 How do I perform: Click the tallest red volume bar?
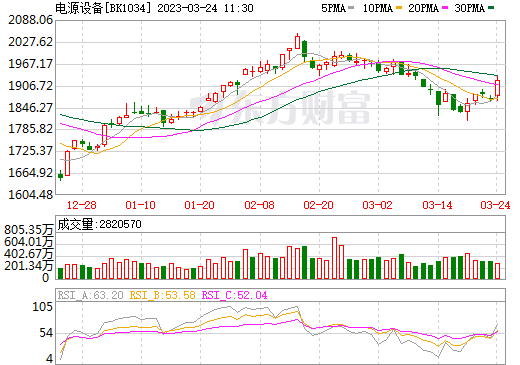334,258
